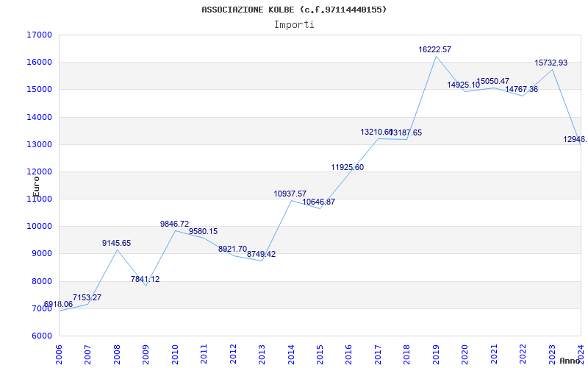Select the 2023 year label
Image resolution: width=588 pixels, height=368 pixels.
click(552, 355)
